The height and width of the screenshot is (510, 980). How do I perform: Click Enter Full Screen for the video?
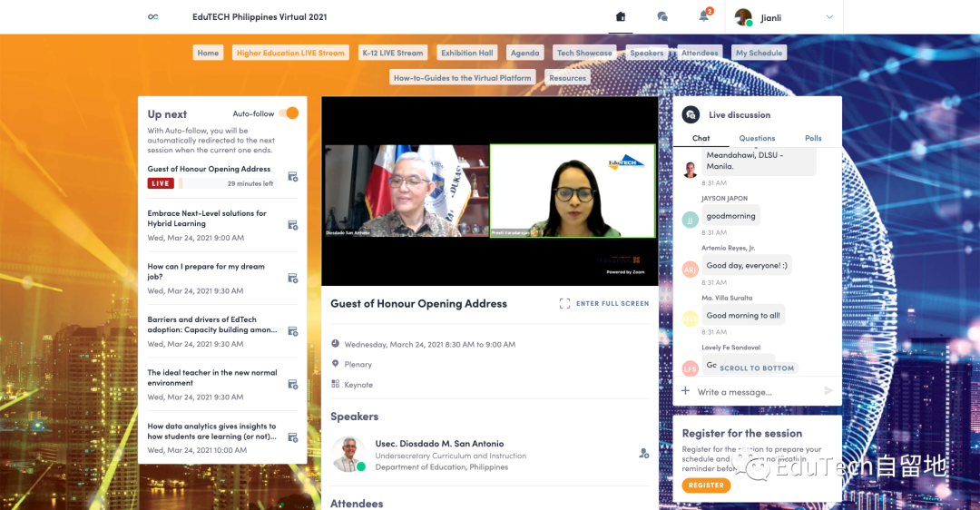click(x=604, y=303)
